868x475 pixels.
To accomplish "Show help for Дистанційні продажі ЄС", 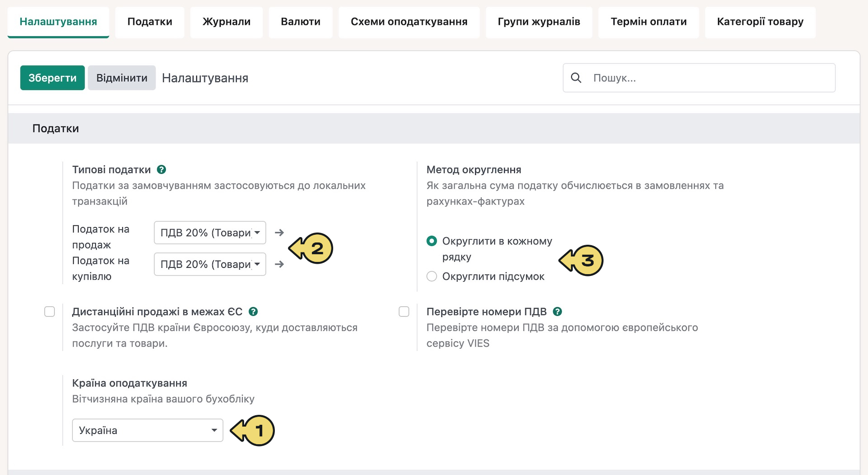I will click(x=253, y=312).
